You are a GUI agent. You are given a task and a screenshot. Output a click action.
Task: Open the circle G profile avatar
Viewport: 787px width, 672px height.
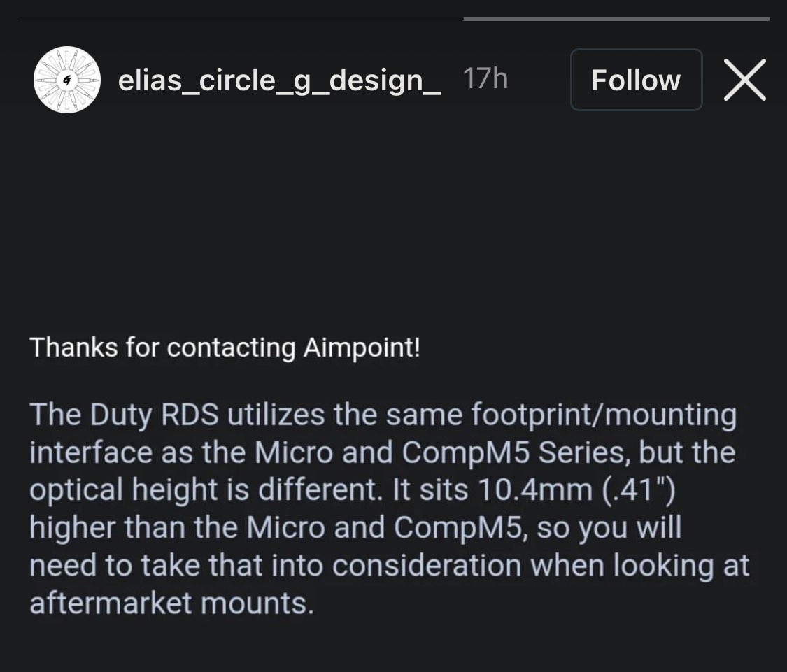[67, 80]
